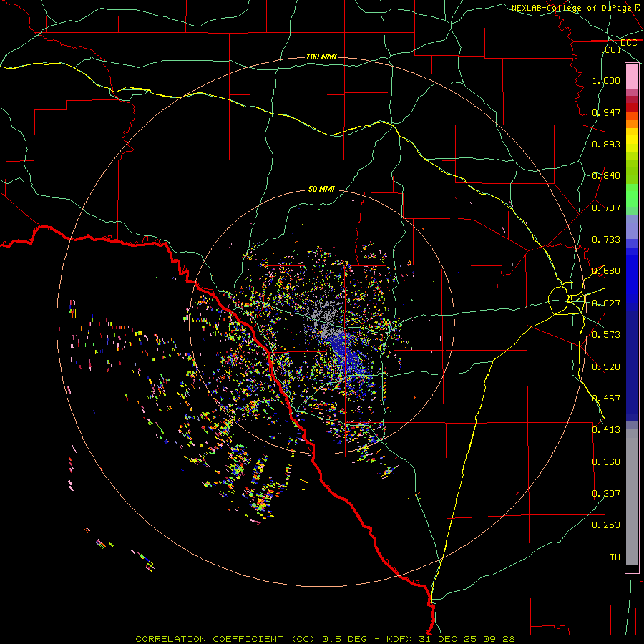This screenshot has width=644, height=644.
Task: Click the 0.467 color scale label
Action: (606, 399)
